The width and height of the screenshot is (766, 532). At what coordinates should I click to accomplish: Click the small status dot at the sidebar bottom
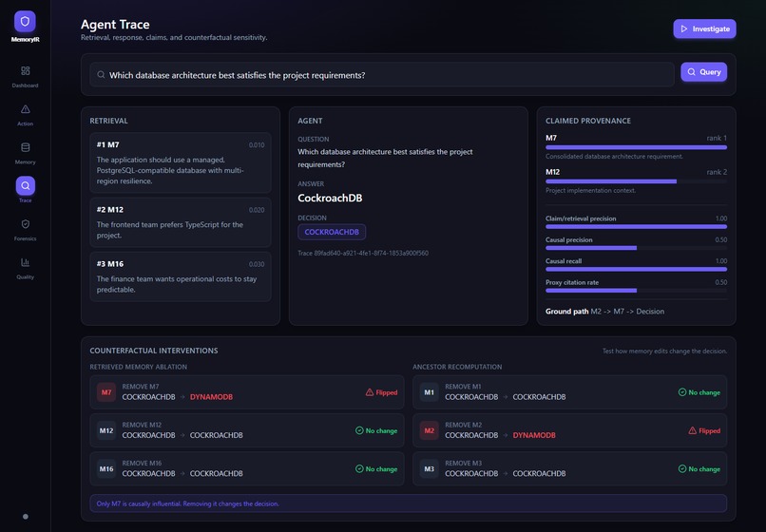click(x=26, y=517)
